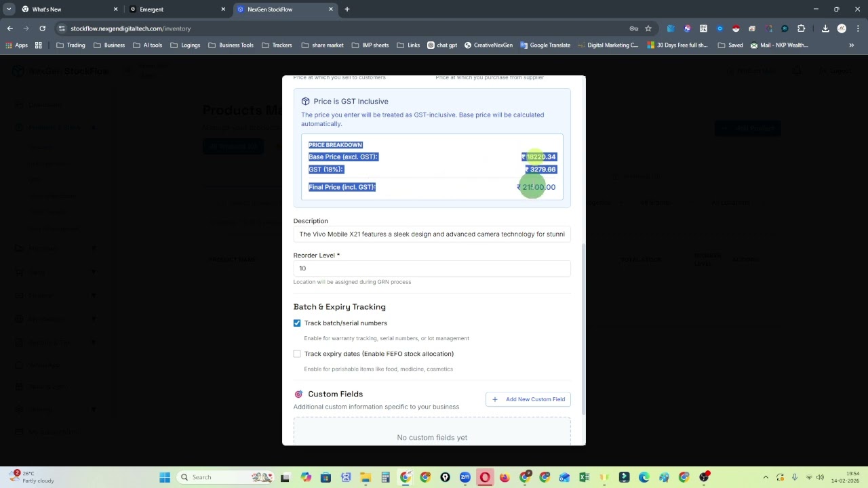The height and width of the screenshot is (488, 868).
Task: Open the Trackers bookmarks folder
Action: click(276, 45)
